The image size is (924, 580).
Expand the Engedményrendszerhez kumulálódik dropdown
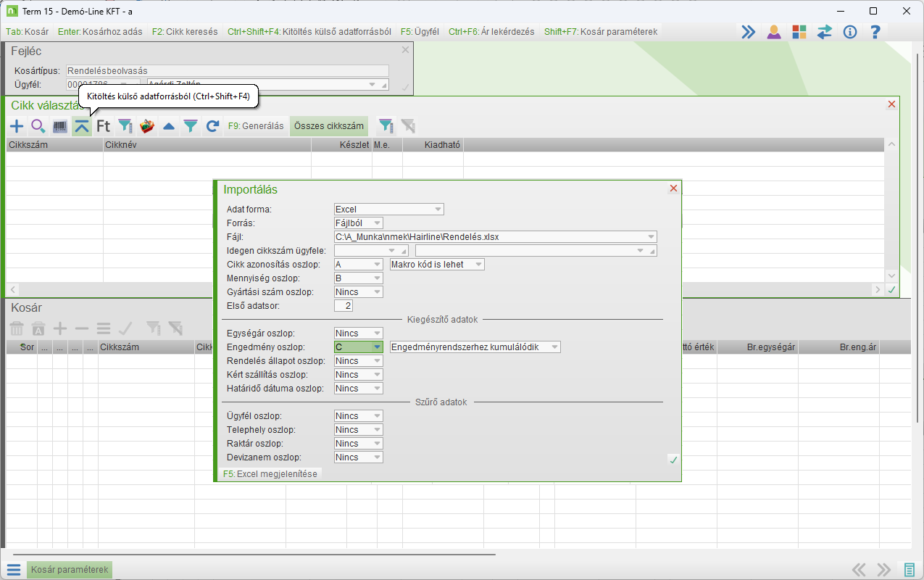[x=554, y=347]
